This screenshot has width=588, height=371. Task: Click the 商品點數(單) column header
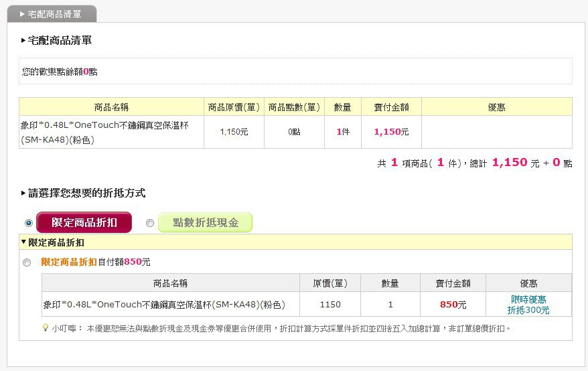pos(294,107)
